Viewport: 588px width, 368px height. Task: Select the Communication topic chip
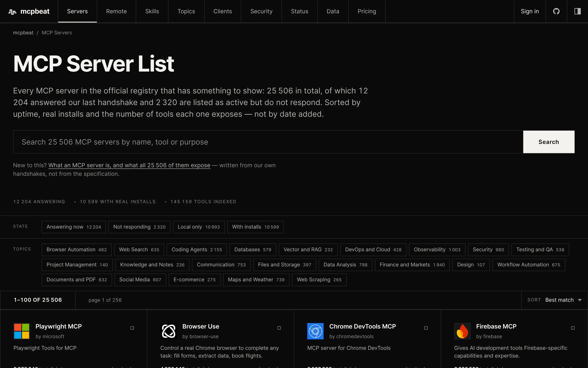click(221, 265)
